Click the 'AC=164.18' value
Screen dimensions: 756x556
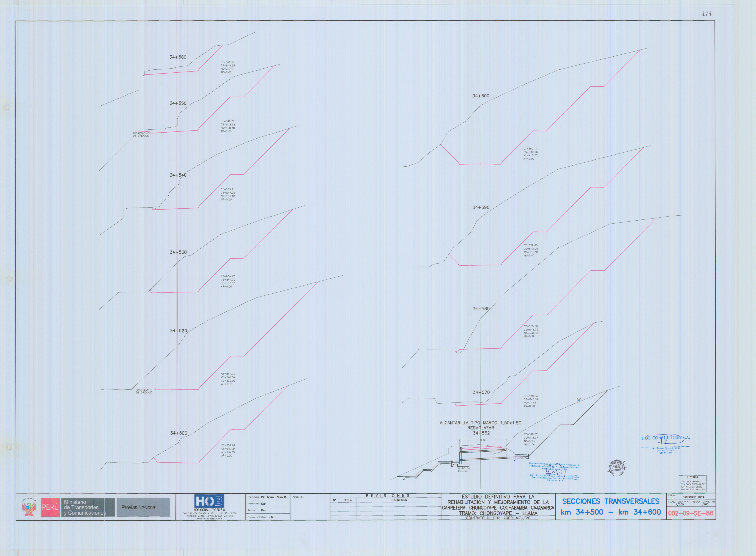click(x=228, y=196)
